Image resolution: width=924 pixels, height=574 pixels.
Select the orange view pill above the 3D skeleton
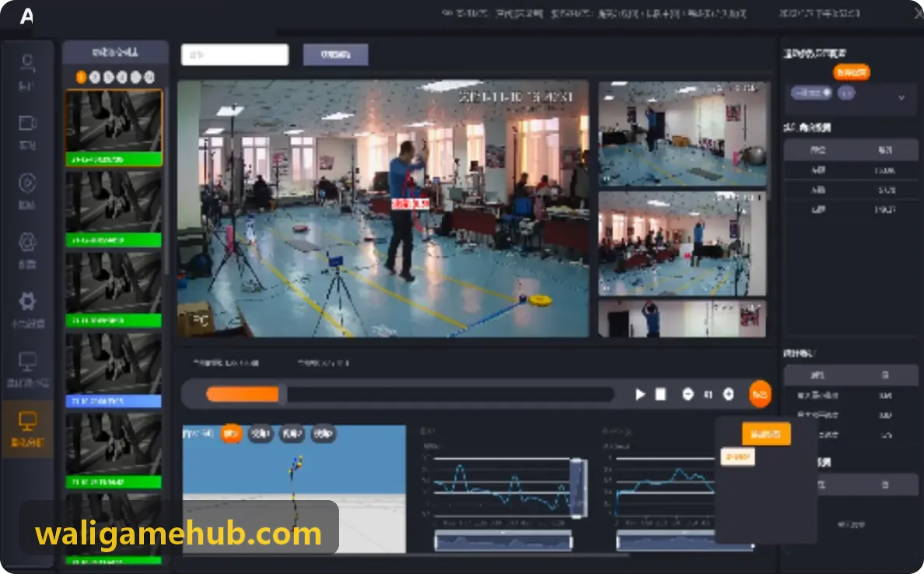231,434
